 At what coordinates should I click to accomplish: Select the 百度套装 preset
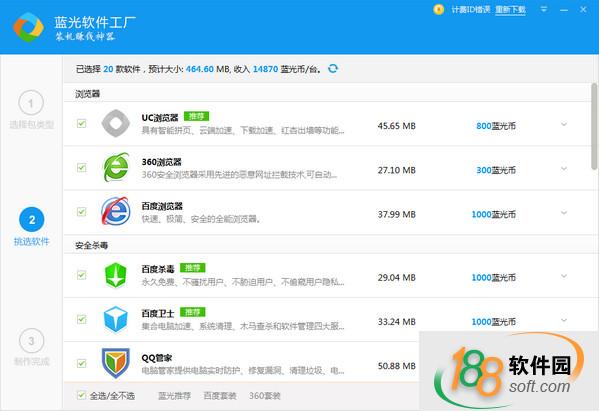[220, 396]
